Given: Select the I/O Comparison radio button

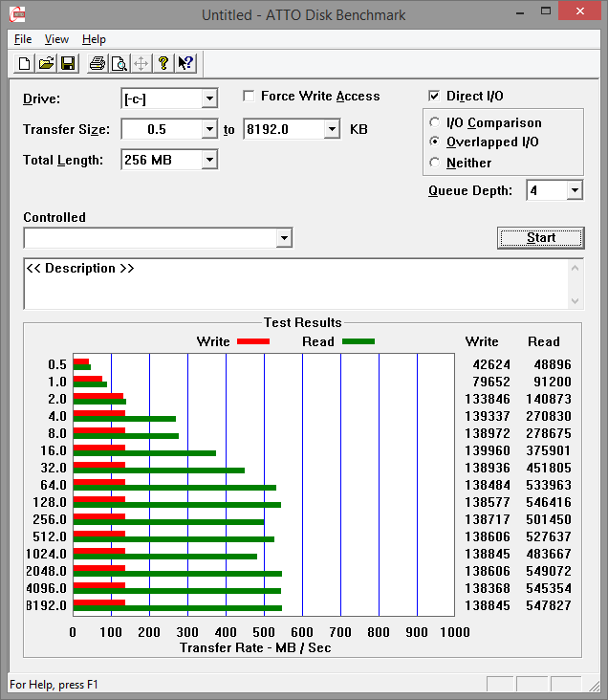Looking at the screenshot, I should 434,122.
